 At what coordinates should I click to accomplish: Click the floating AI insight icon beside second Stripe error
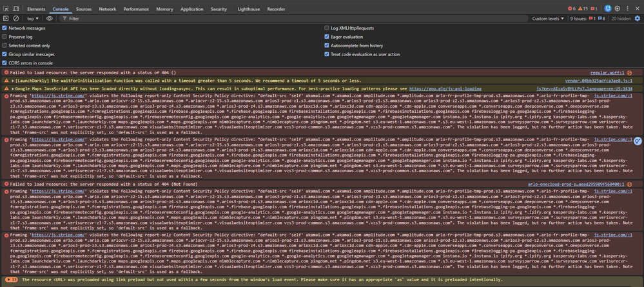(x=638, y=141)
